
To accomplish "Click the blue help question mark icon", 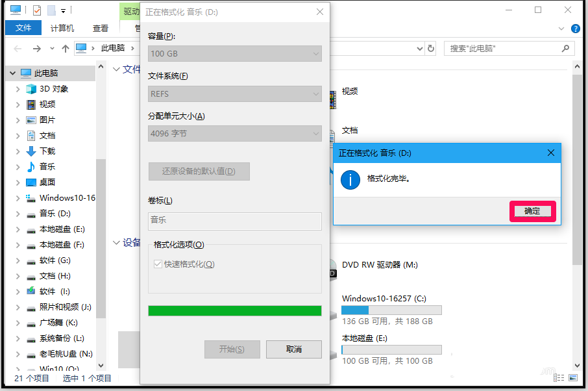I will [575, 29].
